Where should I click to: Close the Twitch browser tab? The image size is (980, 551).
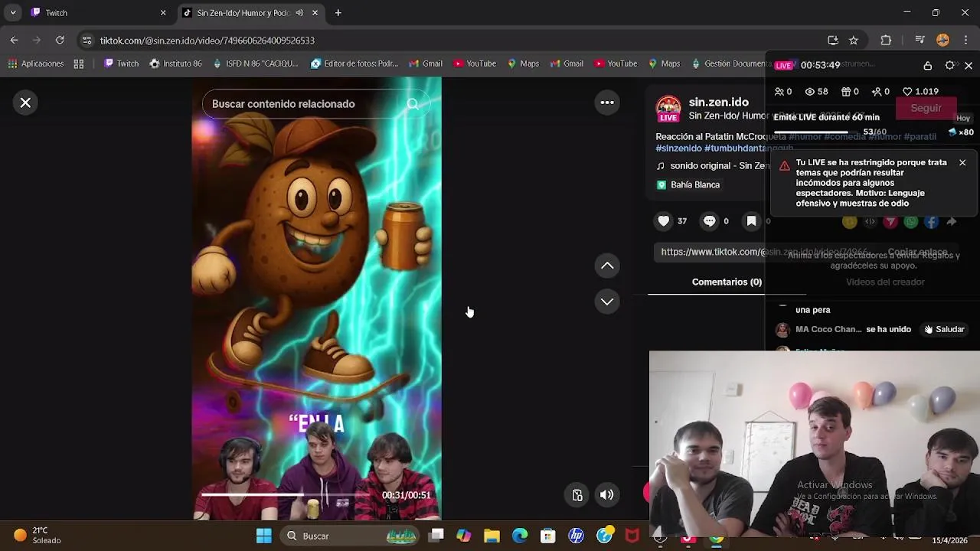click(162, 13)
